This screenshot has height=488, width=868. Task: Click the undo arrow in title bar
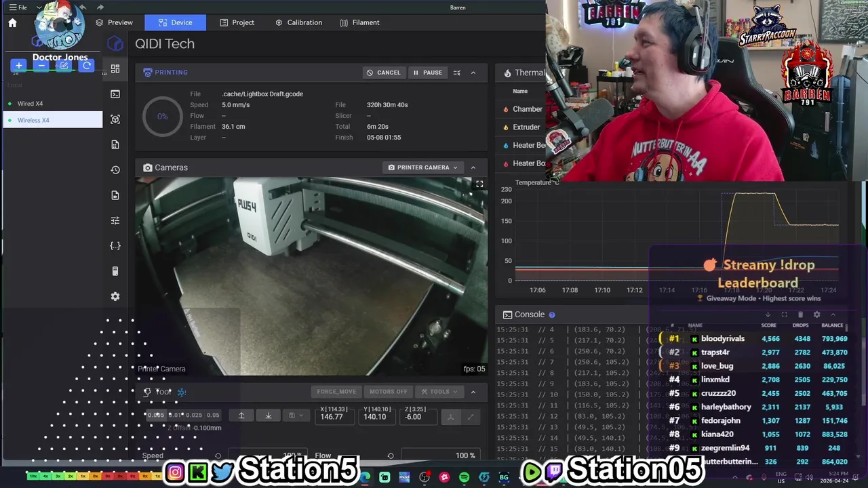click(82, 7)
